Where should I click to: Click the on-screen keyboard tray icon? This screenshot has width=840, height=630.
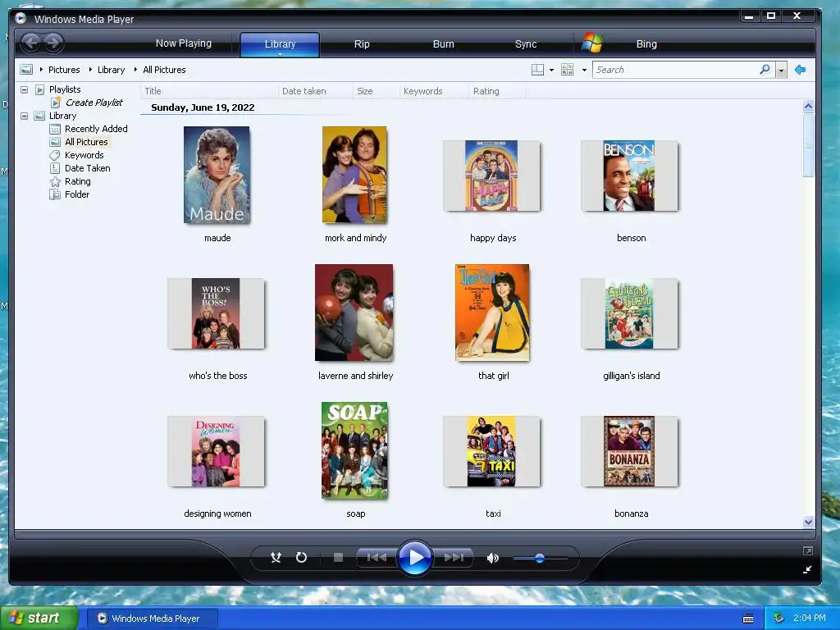pos(748,619)
